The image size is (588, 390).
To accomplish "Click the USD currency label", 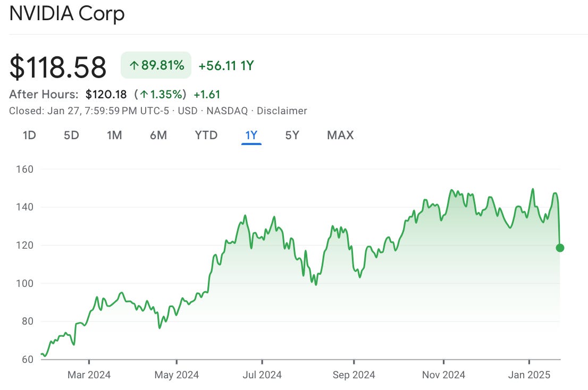I will pyautogui.click(x=188, y=111).
